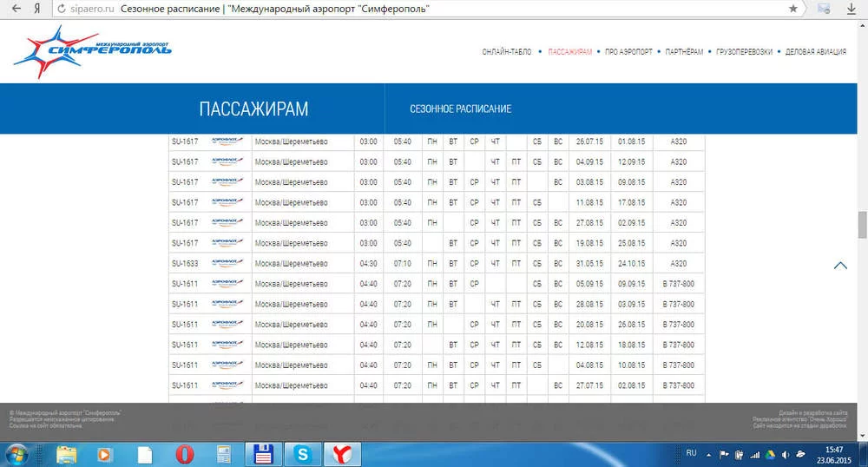
Task: Open Windows Explorer folder in taskbar
Action: (x=67, y=454)
